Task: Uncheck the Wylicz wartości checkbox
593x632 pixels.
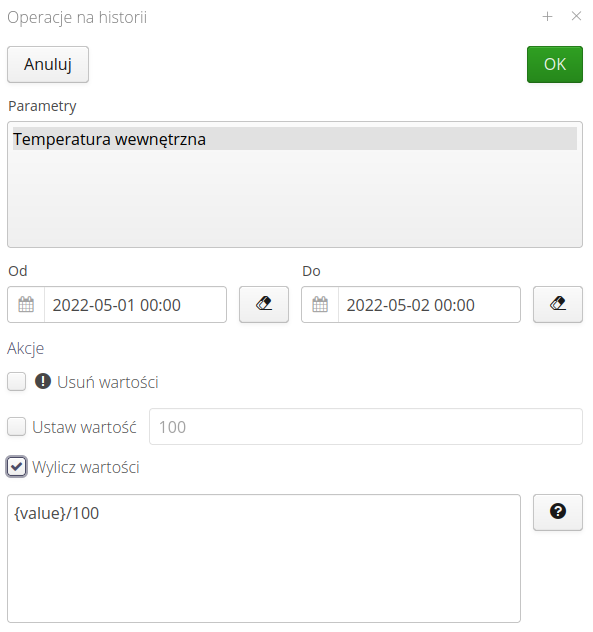Action: point(17,467)
